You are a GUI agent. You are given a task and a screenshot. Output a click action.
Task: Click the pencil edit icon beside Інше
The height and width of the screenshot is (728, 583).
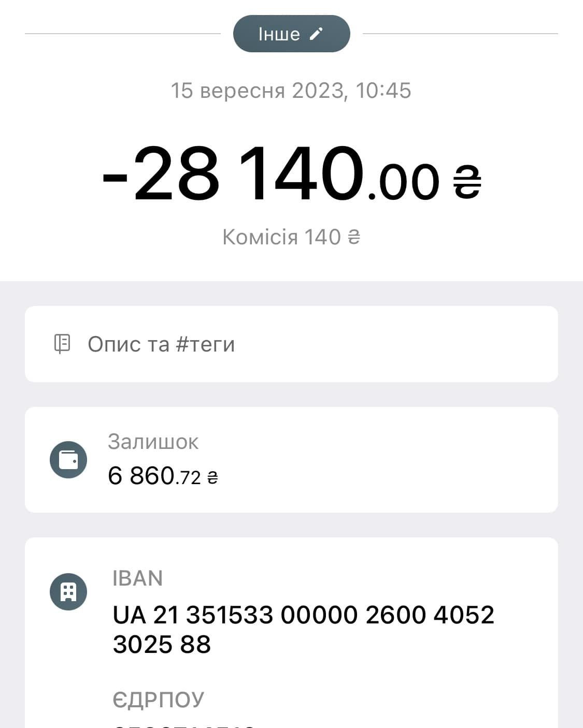(x=316, y=34)
